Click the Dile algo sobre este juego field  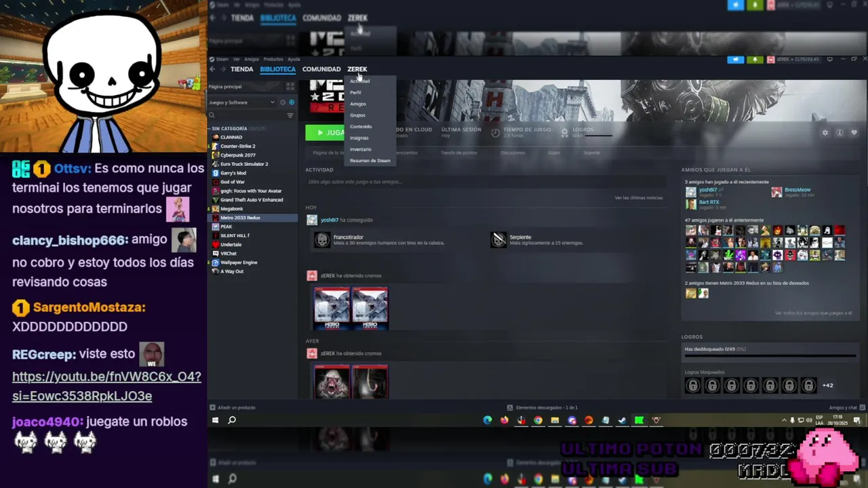485,182
